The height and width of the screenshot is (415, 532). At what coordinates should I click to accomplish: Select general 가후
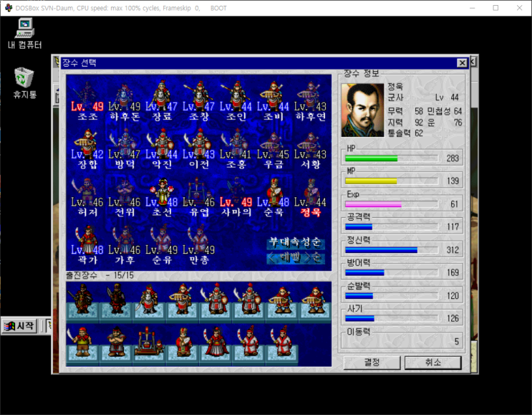pos(125,244)
